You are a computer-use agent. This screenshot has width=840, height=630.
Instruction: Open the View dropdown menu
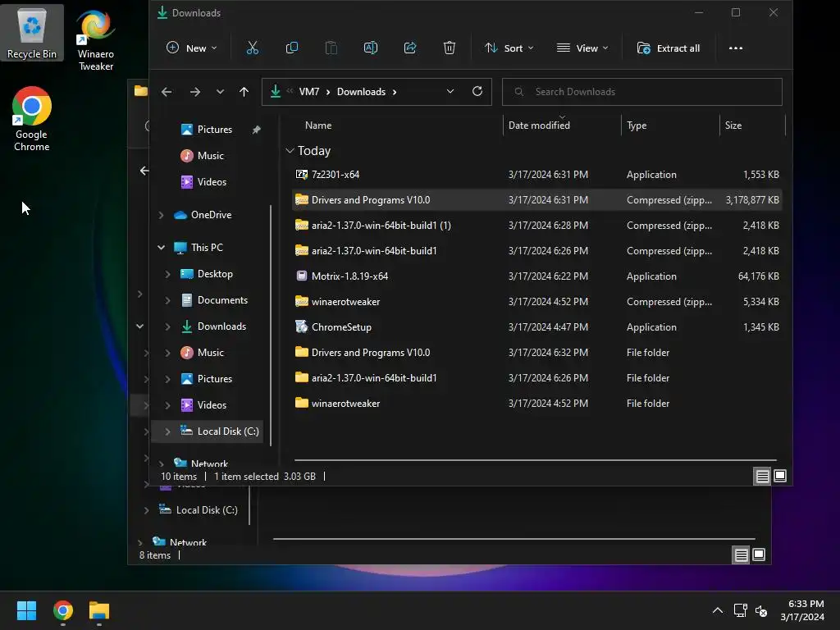pyautogui.click(x=582, y=48)
